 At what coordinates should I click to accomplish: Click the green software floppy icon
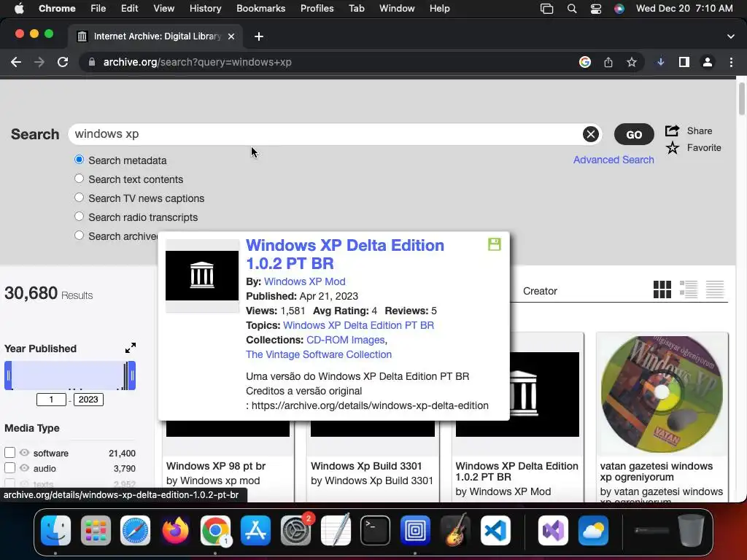pyautogui.click(x=494, y=244)
